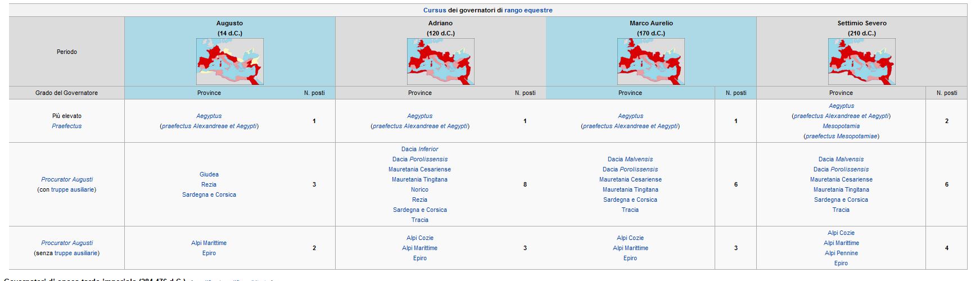Click the truppe ausiliarie link after 'senza'

(76, 253)
